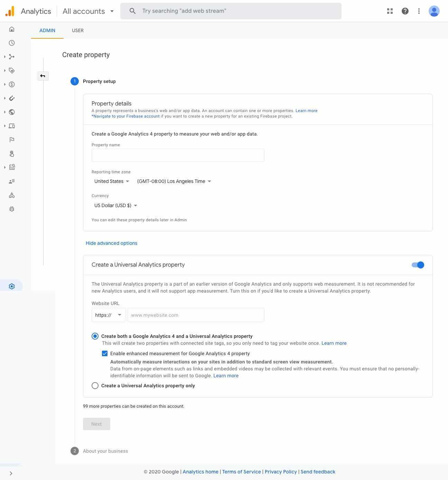Open the Acquisition branching-arrows icon
Image resolution: width=448 pixels, height=480 pixels.
pyautogui.click(x=12, y=57)
